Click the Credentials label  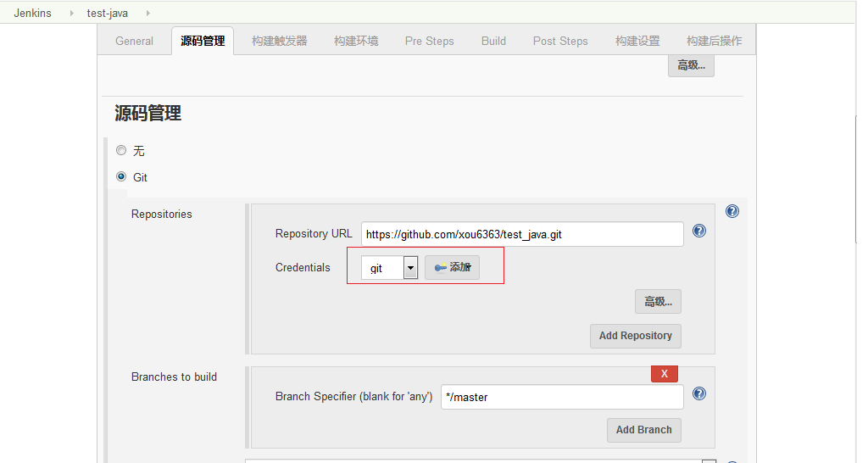(303, 267)
